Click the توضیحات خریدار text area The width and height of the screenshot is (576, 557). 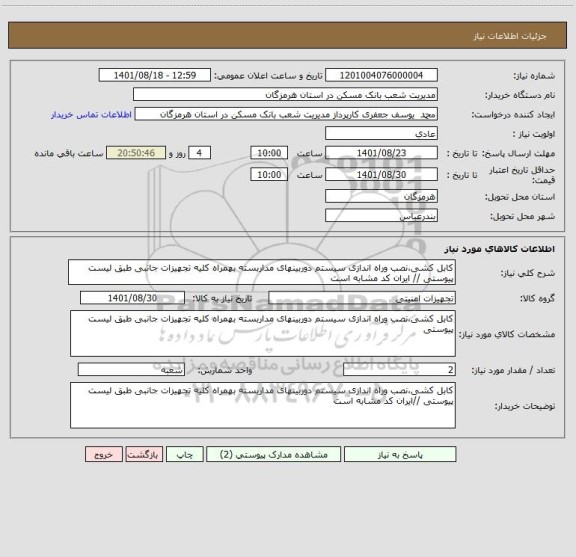[263, 405]
